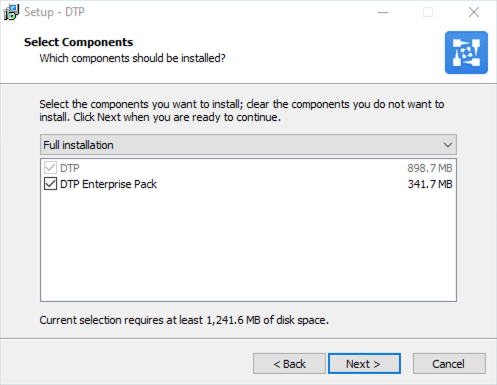Minimize the Setup - DTP window
Image resolution: width=497 pixels, height=385 pixels.
tap(383, 12)
